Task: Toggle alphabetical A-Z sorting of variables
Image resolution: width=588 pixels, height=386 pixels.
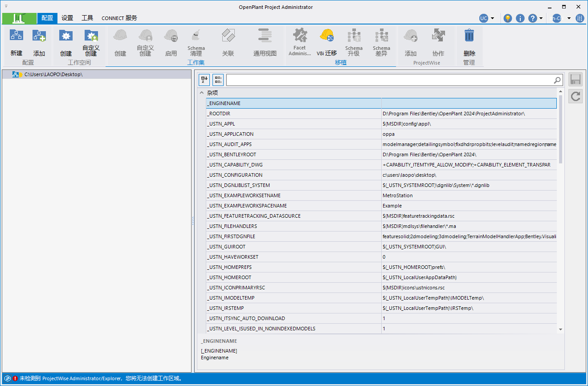Action: [204, 80]
